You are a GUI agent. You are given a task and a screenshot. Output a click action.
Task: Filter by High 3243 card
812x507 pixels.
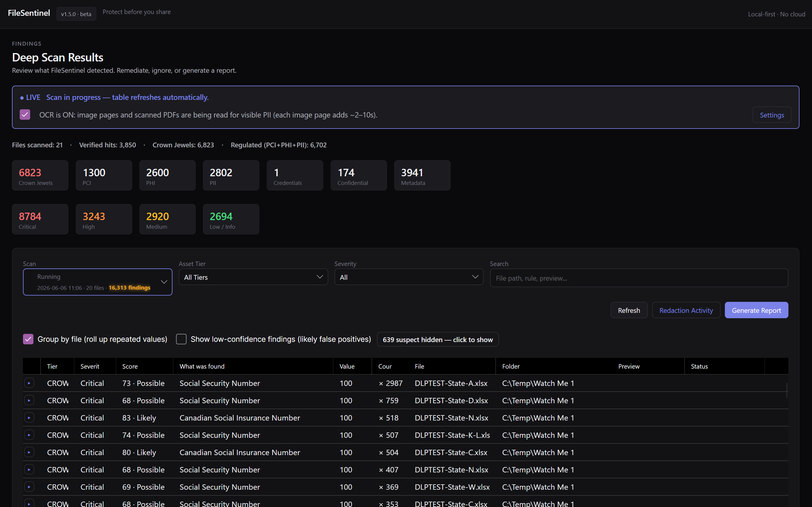click(x=104, y=219)
